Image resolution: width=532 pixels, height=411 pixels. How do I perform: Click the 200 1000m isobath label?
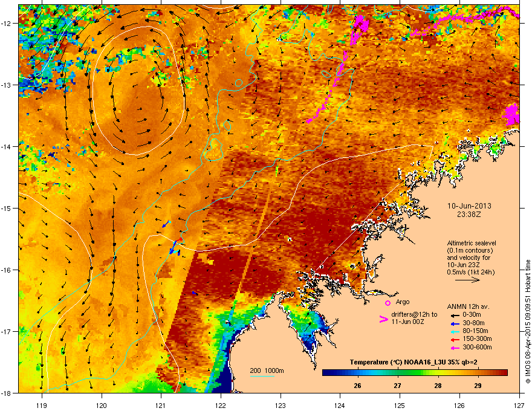click(x=267, y=371)
